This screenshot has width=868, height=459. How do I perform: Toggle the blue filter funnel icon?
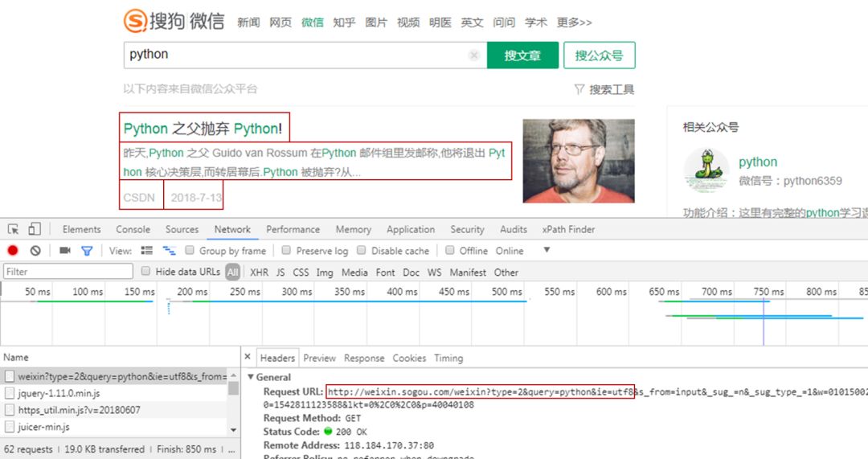tap(87, 251)
